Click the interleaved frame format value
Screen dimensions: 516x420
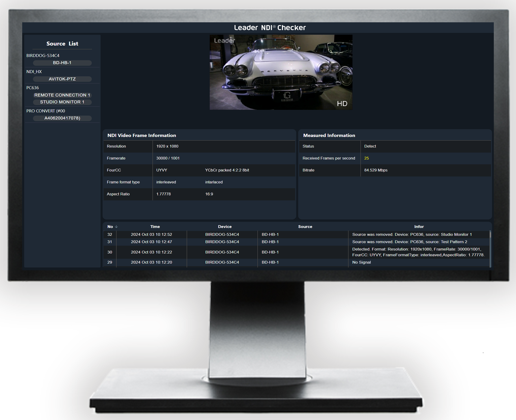166,182
